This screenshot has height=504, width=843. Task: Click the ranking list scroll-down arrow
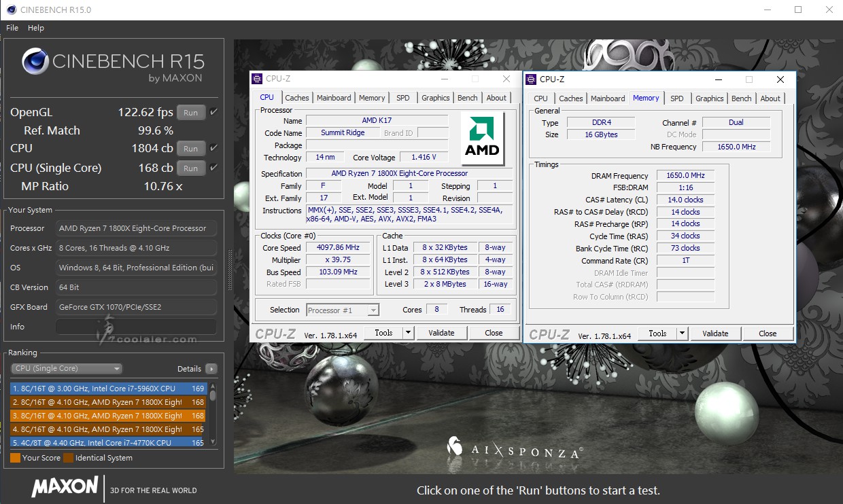pyautogui.click(x=213, y=442)
